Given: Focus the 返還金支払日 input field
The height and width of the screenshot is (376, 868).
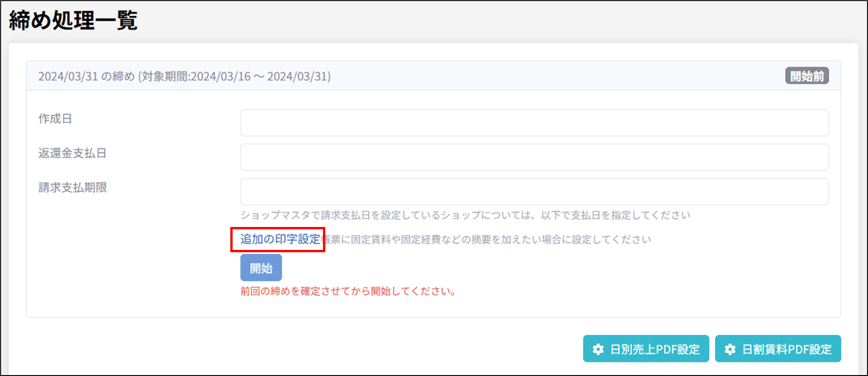Looking at the screenshot, I should (534, 157).
